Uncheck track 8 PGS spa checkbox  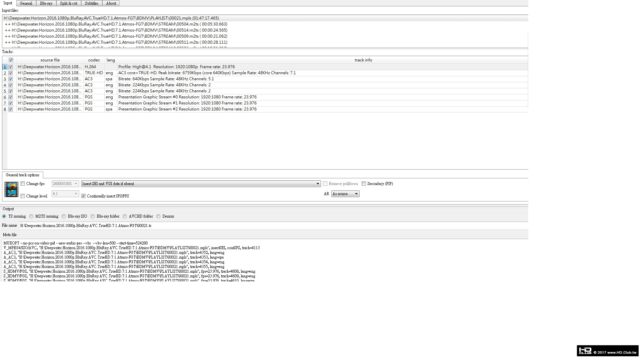(11, 109)
